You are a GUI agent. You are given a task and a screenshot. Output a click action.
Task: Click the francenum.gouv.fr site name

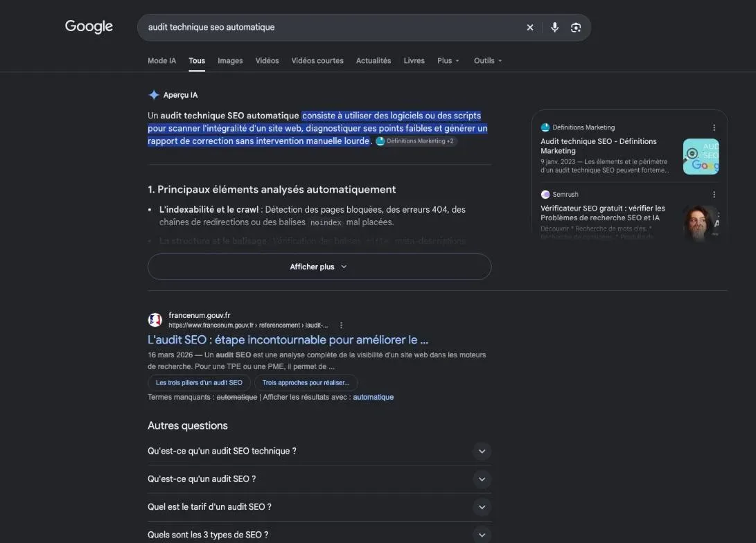pyautogui.click(x=199, y=315)
